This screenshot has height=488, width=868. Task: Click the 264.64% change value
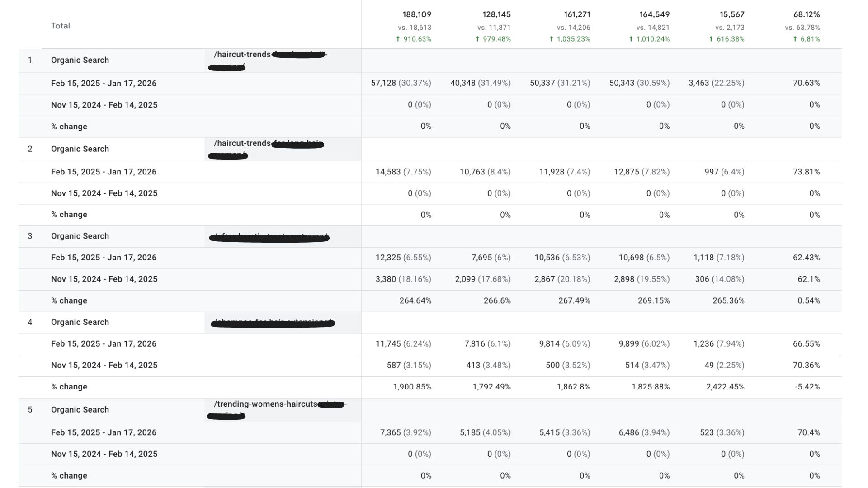point(415,300)
